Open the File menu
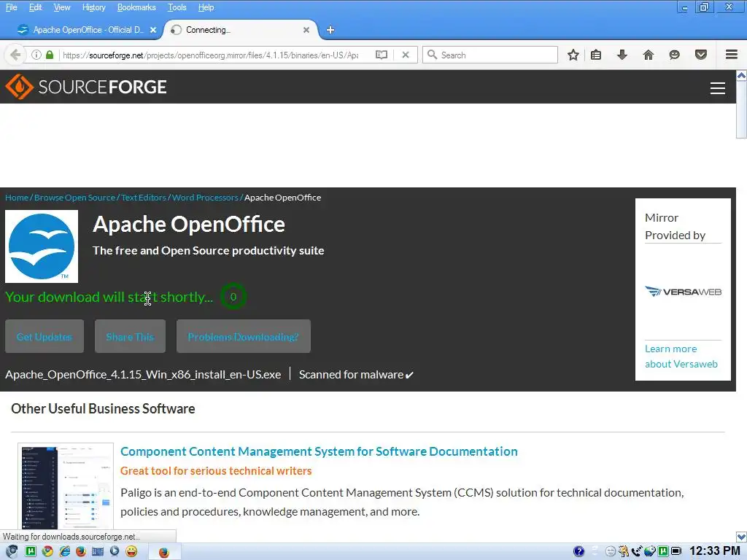 (11, 7)
